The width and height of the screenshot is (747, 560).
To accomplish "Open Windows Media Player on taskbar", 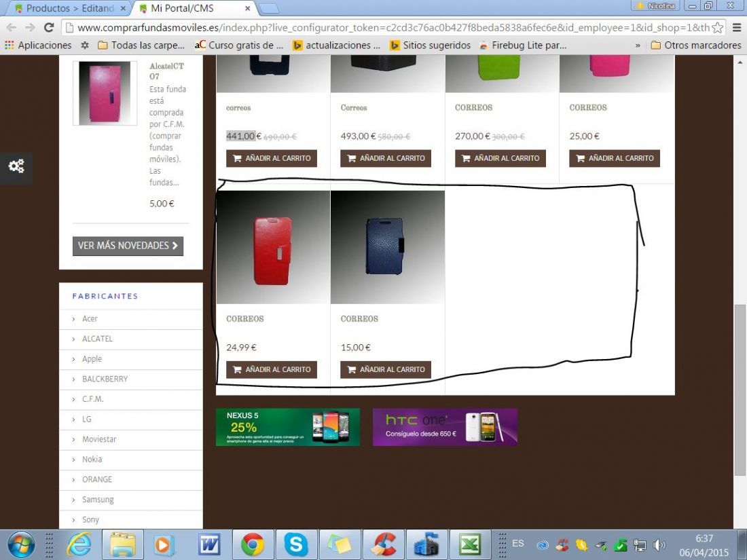I will tap(164, 545).
